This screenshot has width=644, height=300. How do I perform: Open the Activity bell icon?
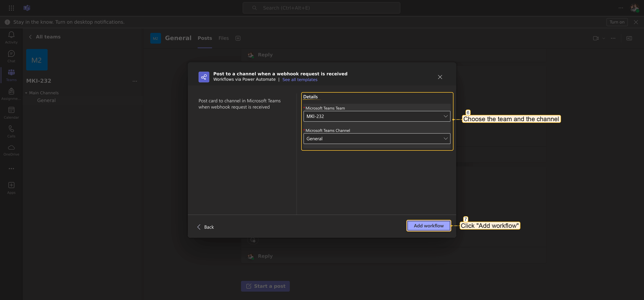point(11,37)
